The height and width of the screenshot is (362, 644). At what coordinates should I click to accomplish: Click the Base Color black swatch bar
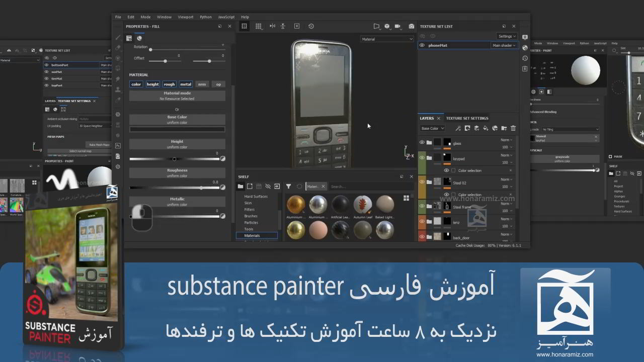click(x=177, y=129)
